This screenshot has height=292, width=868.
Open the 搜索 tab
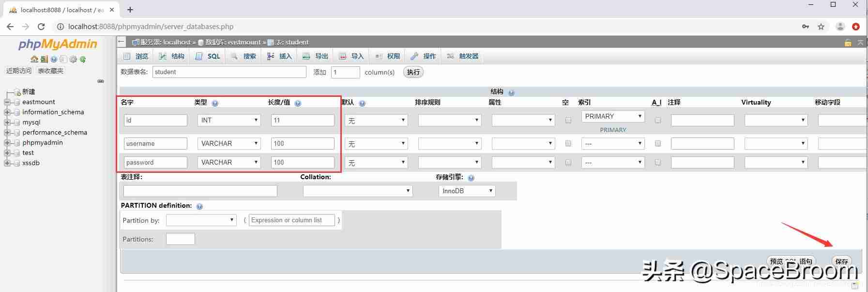(x=244, y=56)
